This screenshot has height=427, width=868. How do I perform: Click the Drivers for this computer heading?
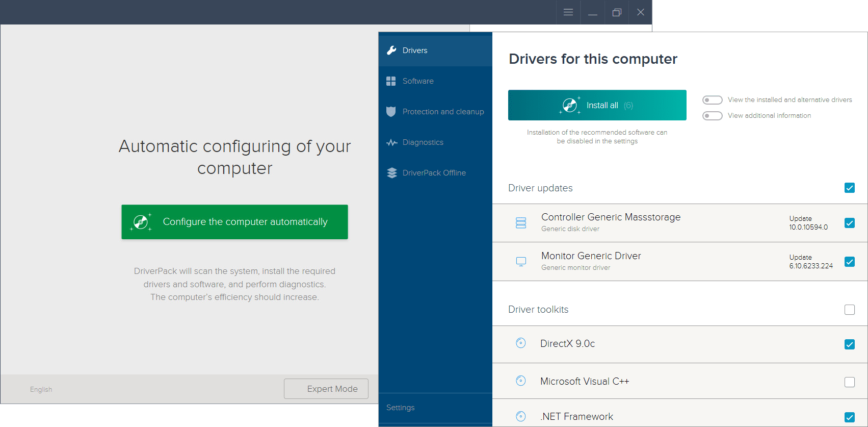point(593,59)
